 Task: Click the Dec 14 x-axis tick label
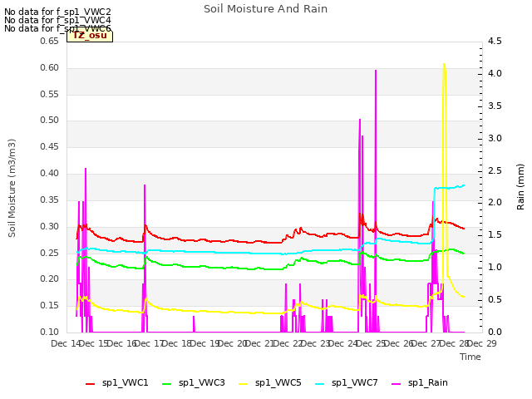(66, 343)
